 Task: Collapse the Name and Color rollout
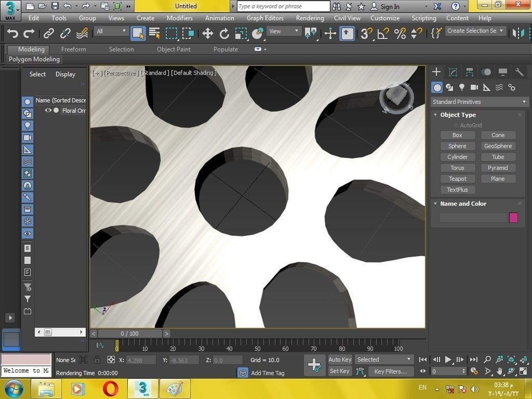435,204
